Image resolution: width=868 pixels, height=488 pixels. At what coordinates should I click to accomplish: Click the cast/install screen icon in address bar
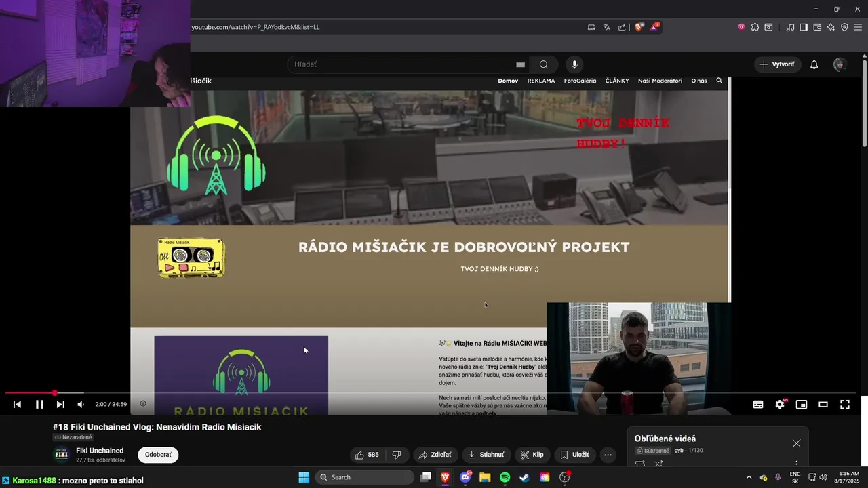click(x=591, y=27)
